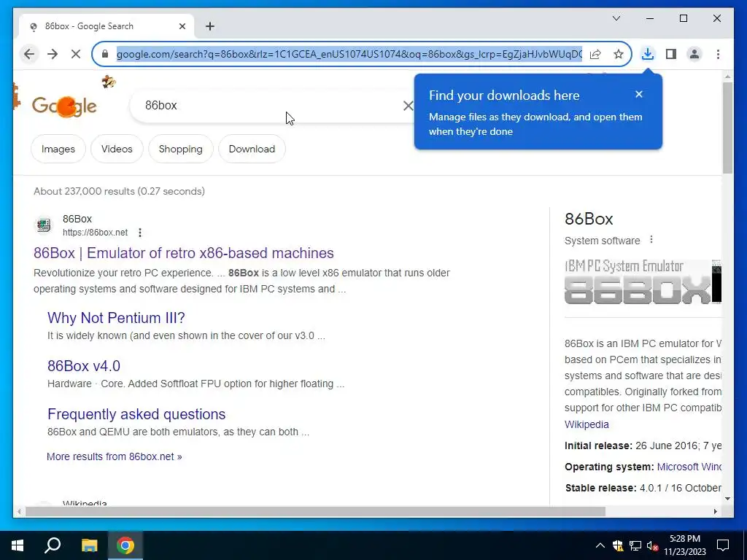The height and width of the screenshot is (560, 747).
Task: View site information via the lock icon
Action: click(x=105, y=54)
